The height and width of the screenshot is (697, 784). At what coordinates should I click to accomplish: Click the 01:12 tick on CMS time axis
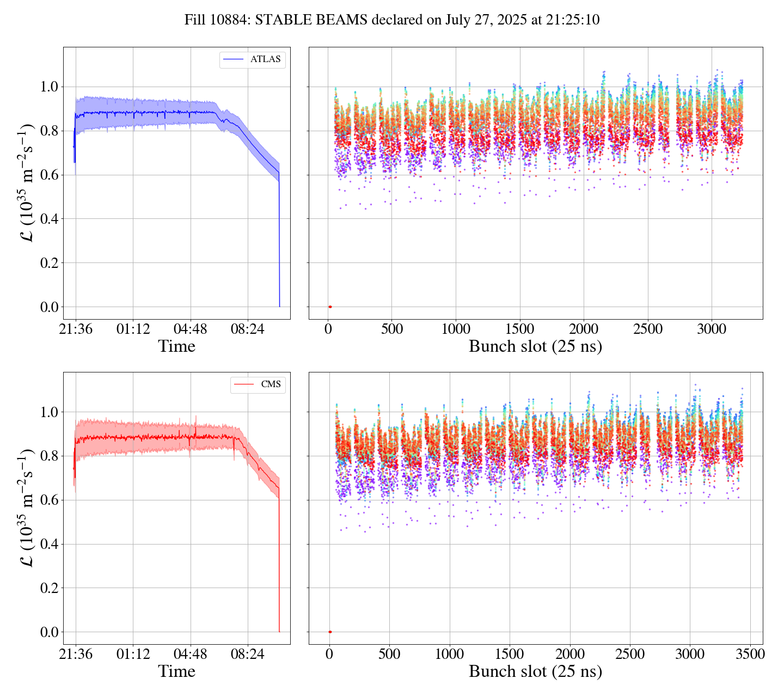tap(133, 654)
